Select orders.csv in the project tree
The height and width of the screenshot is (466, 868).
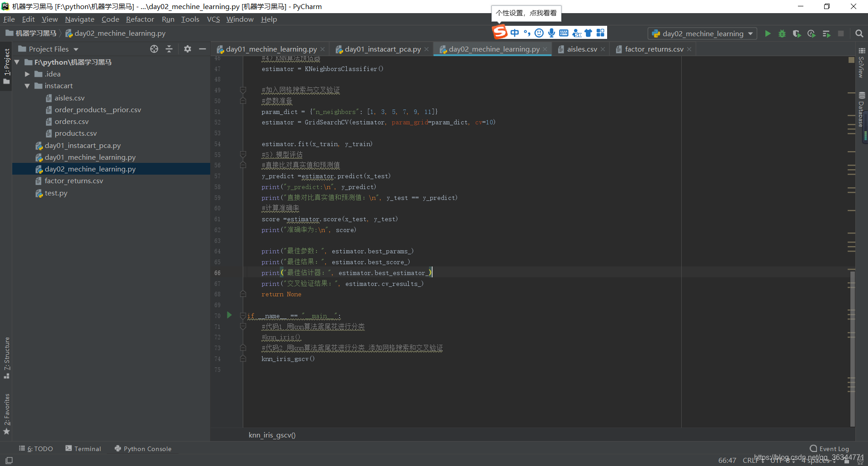pyautogui.click(x=71, y=121)
